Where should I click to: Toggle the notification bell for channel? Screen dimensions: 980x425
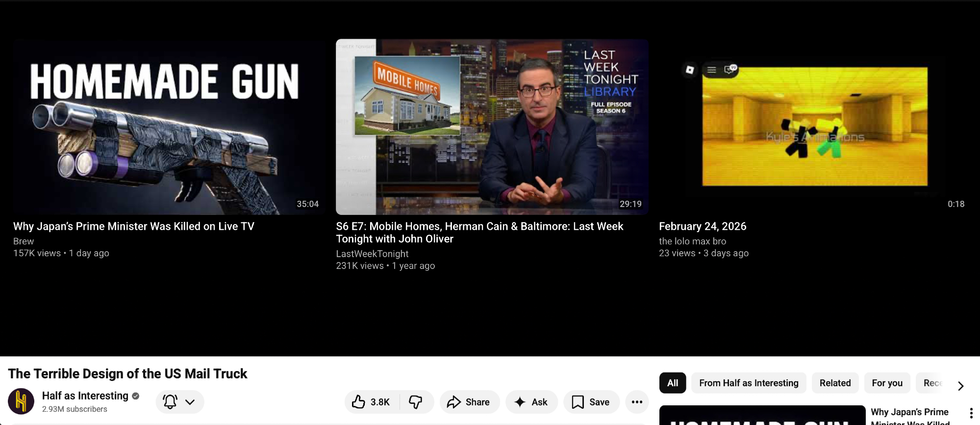tap(170, 402)
